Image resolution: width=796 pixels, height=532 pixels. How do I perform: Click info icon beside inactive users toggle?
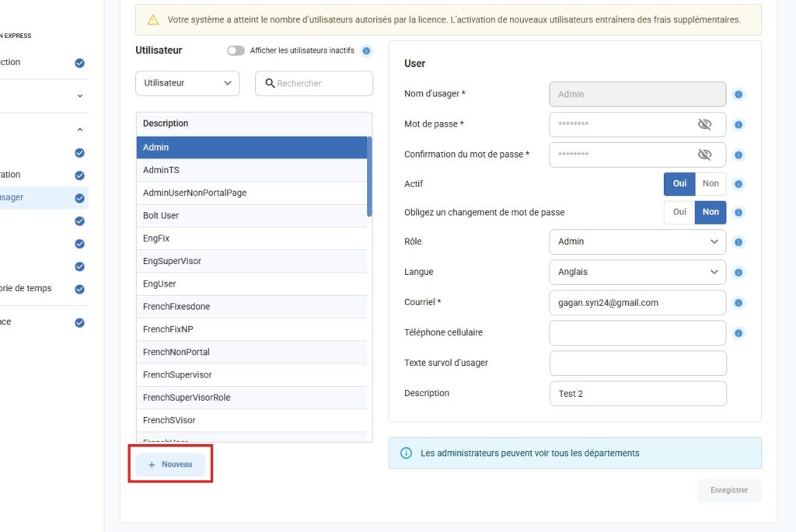367,50
